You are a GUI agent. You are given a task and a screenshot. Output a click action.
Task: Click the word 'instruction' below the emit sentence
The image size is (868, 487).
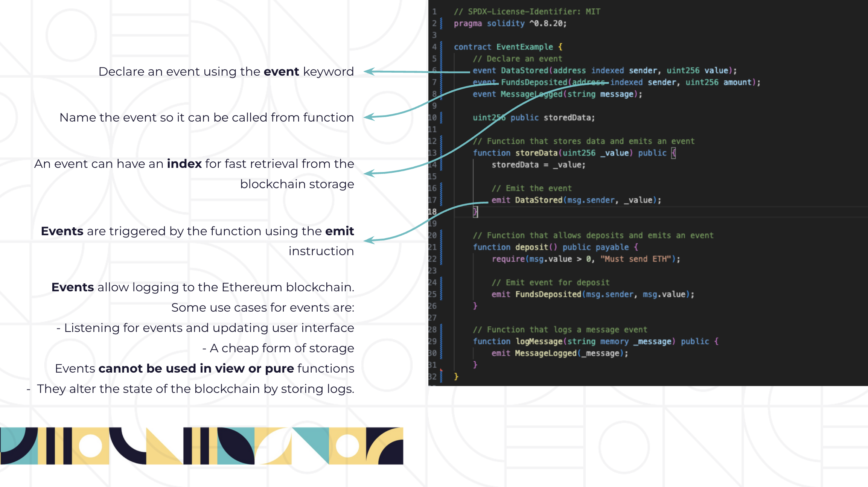(321, 251)
